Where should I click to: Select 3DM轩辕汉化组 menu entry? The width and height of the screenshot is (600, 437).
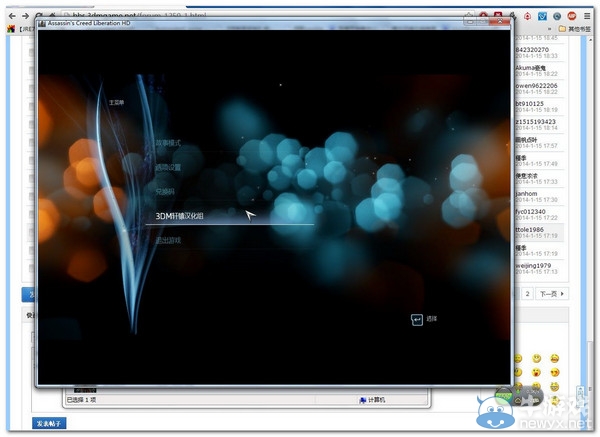pyautogui.click(x=179, y=216)
